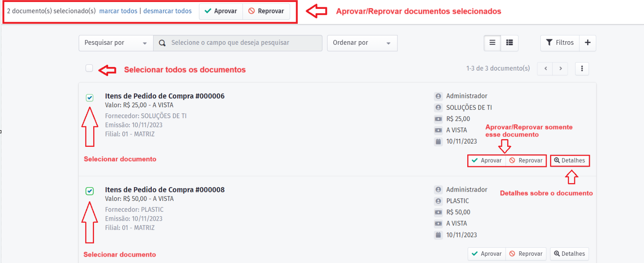Approve all selected documents in top bar
Image resolution: width=644 pixels, height=263 pixels.
pos(221,11)
